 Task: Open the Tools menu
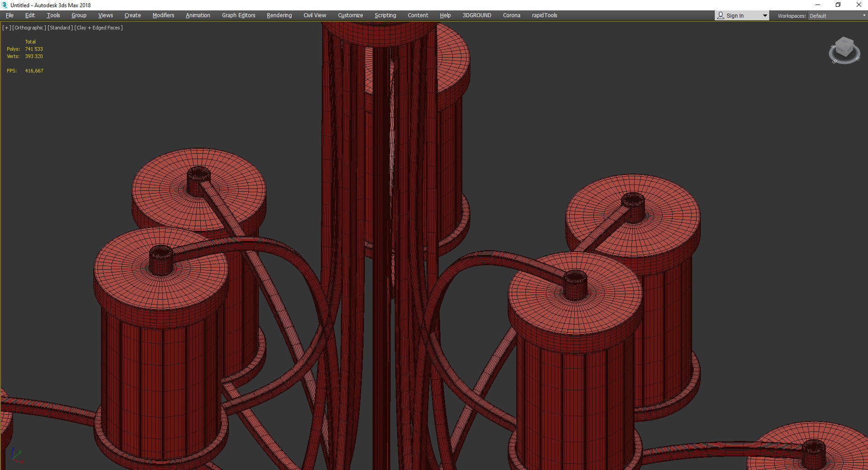pyautogui.click(x=53, y=15)
